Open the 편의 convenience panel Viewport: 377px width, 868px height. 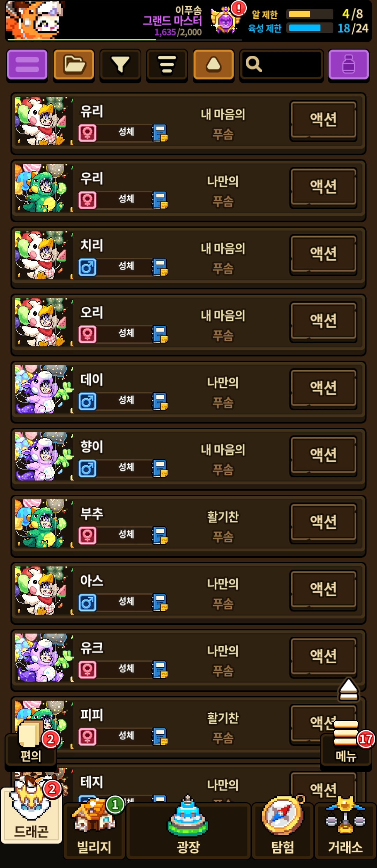pos(31,744)
